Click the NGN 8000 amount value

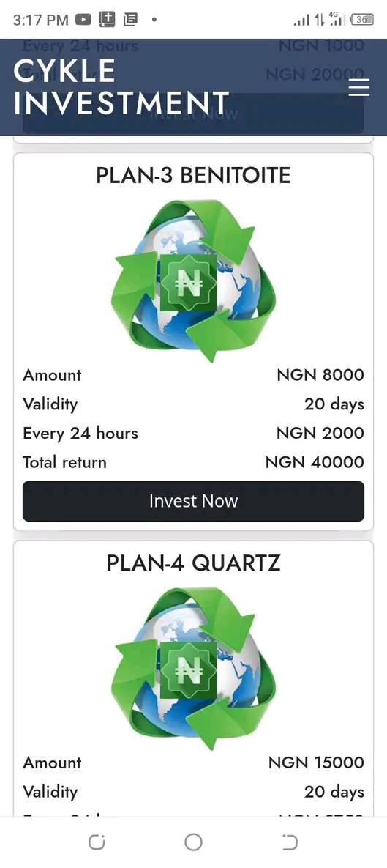pos(320,375)
